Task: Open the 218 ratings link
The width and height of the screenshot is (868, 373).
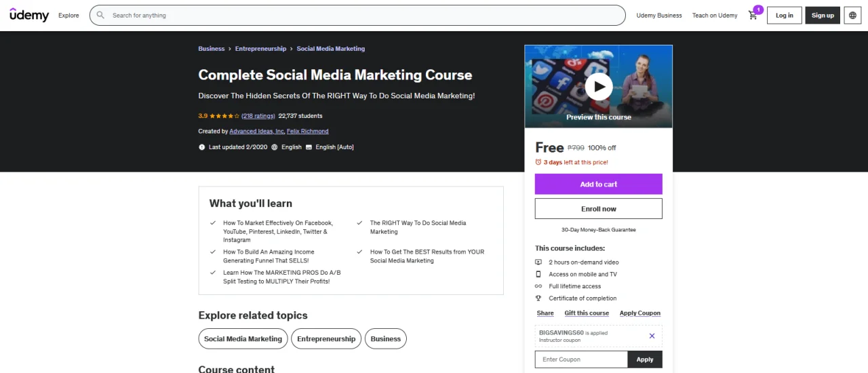Action: tap(258, 116)
